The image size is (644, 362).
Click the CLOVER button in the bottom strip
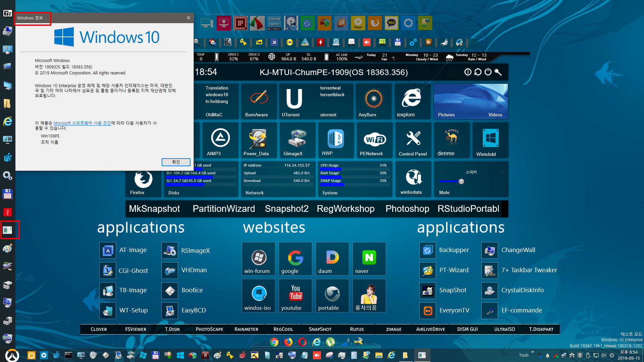coord(99,329)
